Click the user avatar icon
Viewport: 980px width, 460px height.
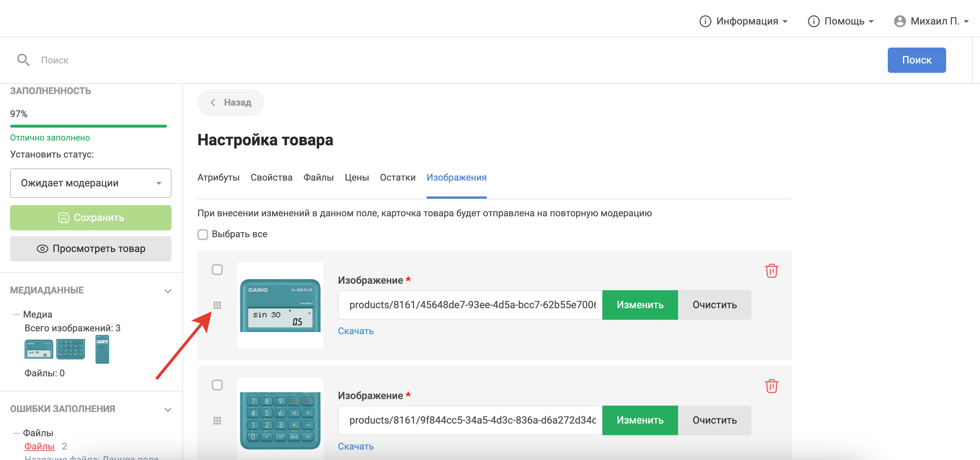click(899, 21)
